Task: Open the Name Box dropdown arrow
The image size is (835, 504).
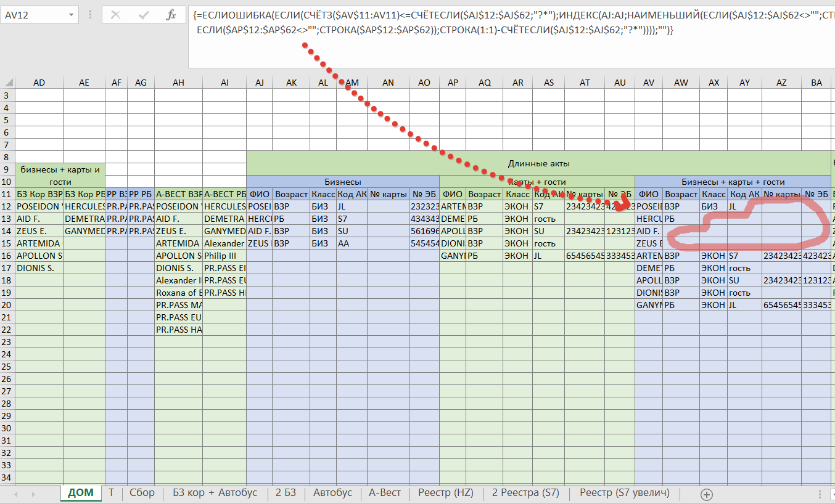Action: tap(72, 15)
